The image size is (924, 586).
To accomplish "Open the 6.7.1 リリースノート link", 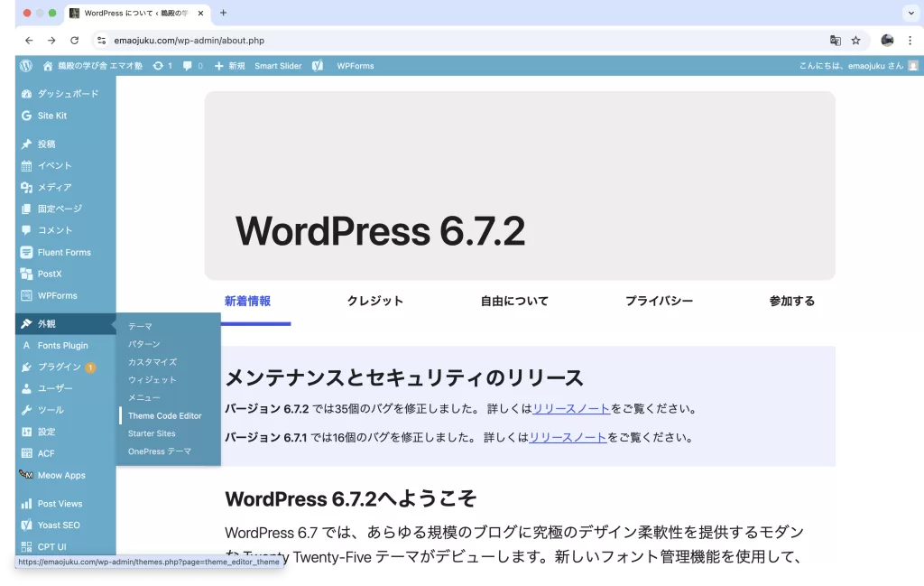I will click(x=568, y=437).
